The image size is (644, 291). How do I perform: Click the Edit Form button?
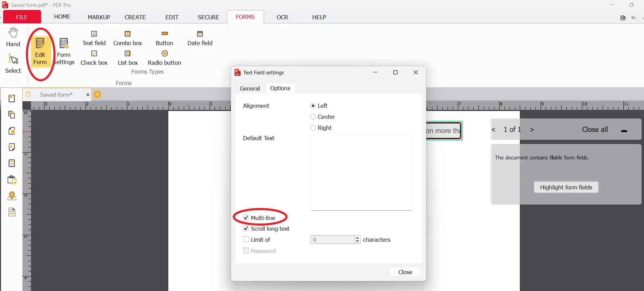pos(40,52)
